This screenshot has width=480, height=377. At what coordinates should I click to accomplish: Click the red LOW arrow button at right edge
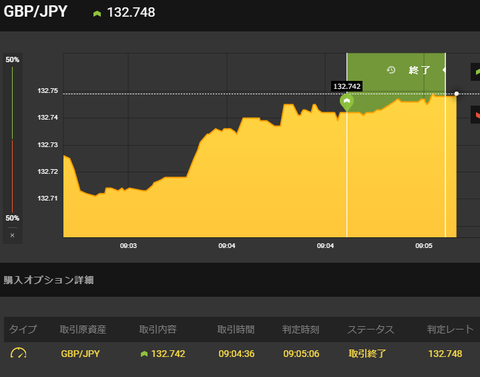click(476, 115)
